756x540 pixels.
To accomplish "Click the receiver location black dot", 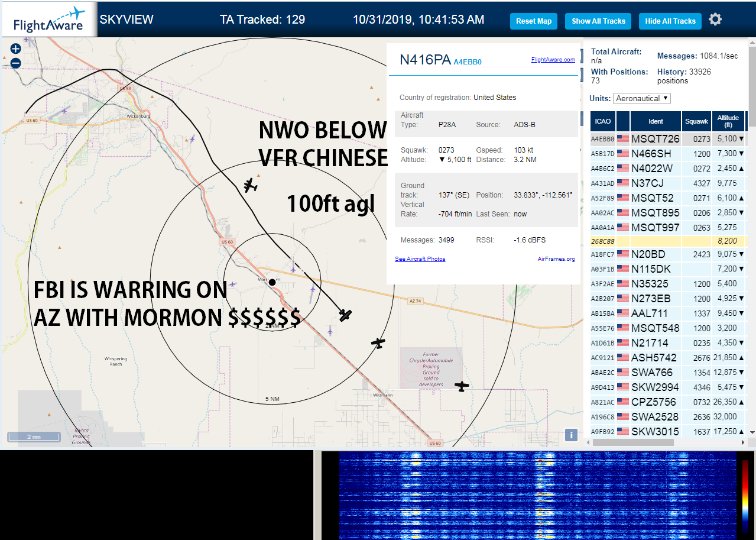I will pos(272,283).
